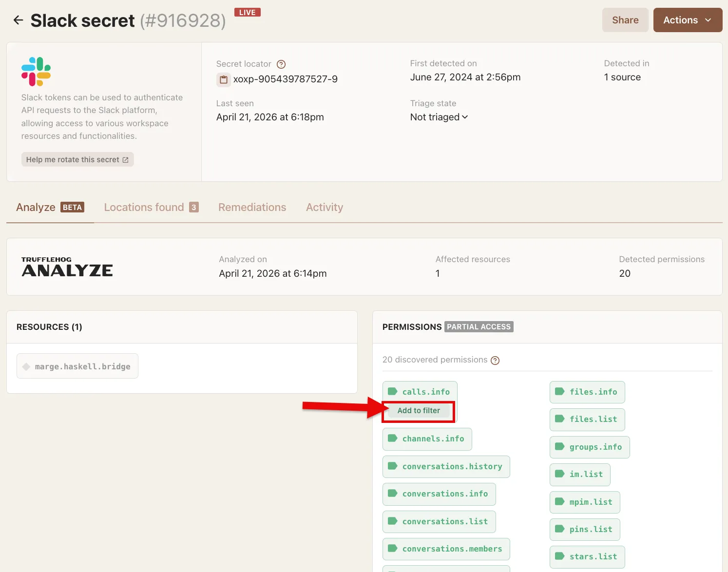
Task: Click the BETA badge on Analyze tab
Action: pyautogui.click(x=72, y=207)
